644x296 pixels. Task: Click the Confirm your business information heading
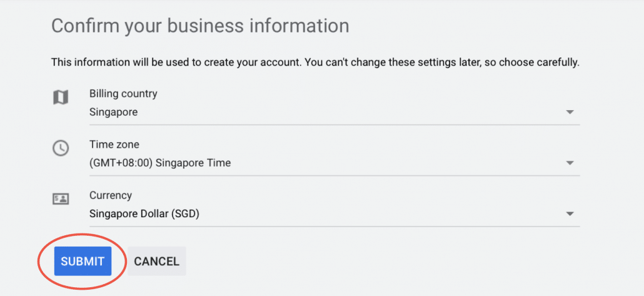pos(200,26)
